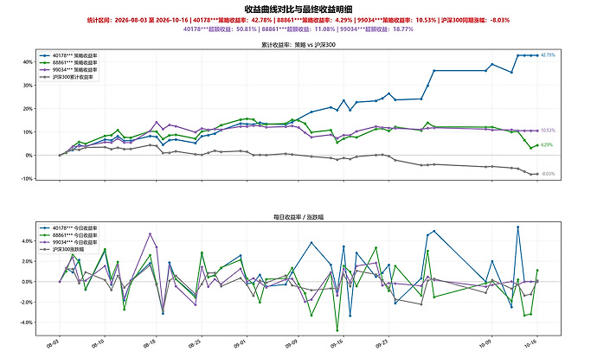Select the 0.0% y-axis tick label
The width and height of the screenshot is (597, 364).
click(x=27, y=282)
